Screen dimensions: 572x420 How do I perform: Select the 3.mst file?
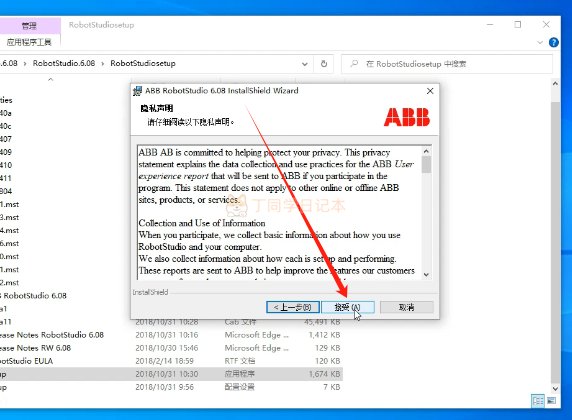click(9, 217)
